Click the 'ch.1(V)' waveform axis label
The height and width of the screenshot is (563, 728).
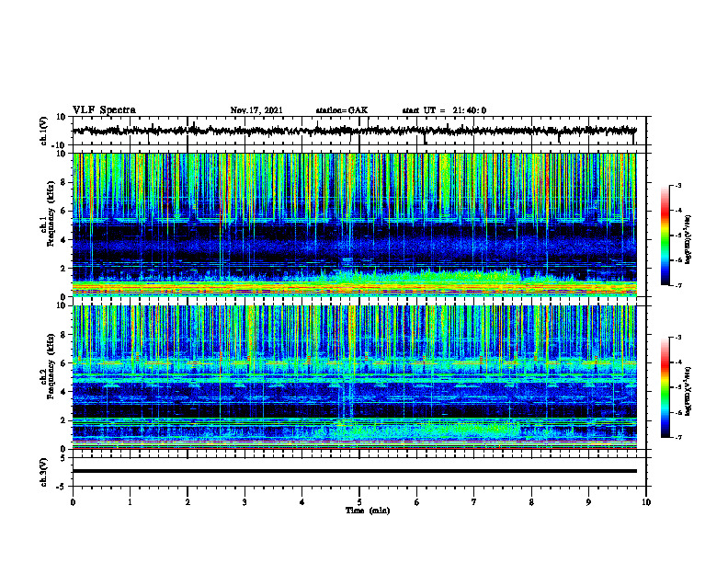(44, 131)
